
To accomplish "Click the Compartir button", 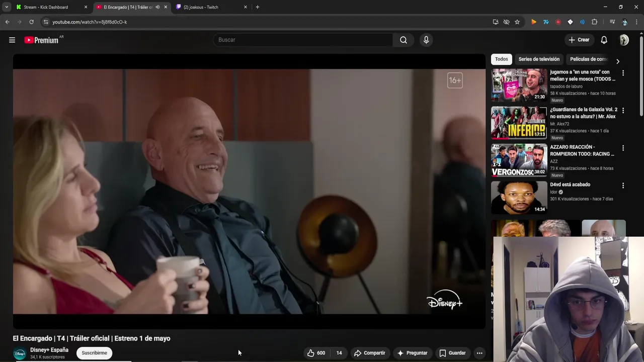I will (x=370, y=353).
